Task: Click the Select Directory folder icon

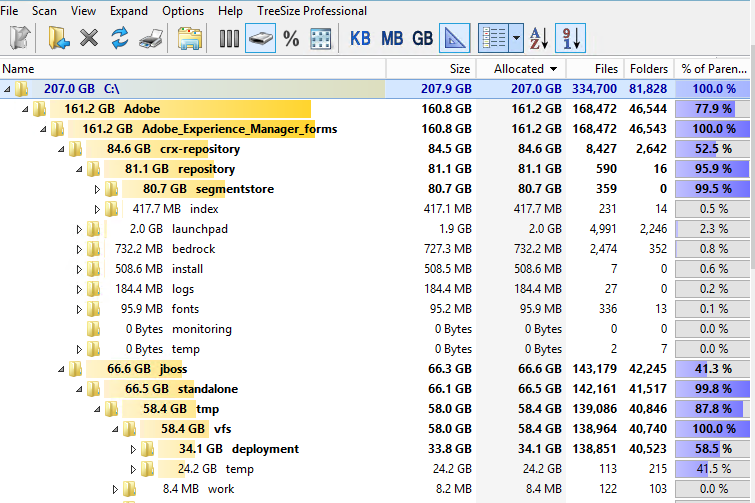Action: (x=59, y=38)
